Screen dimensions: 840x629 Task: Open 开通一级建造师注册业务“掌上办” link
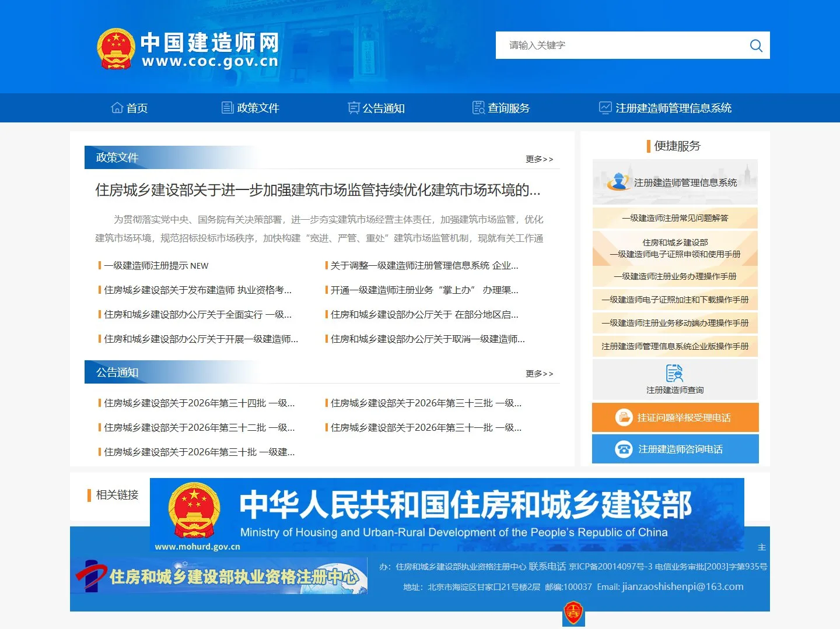click(x=424, y=290)
